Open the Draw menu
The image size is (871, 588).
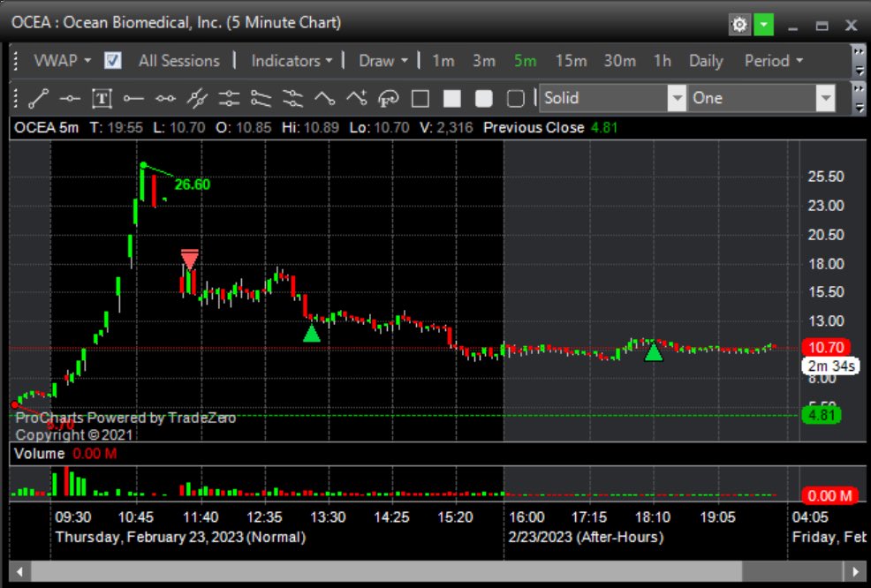[x=382, y=60]
